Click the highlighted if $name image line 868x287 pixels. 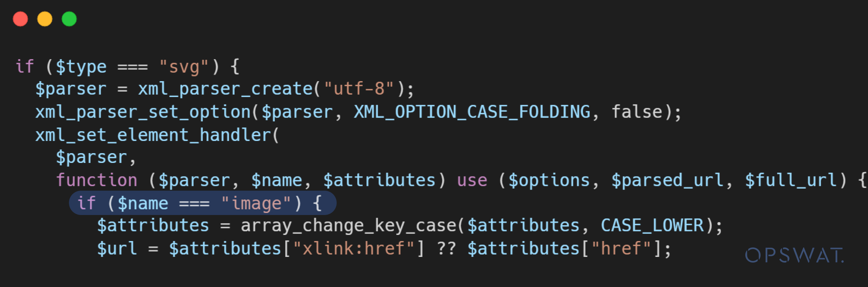pos(202,203)
